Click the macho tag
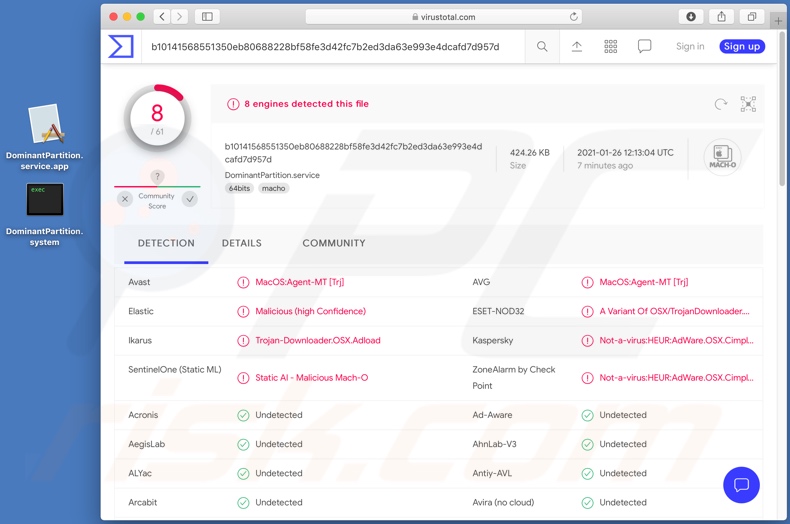The width and height of the screenshot is (790, 524). [274, 188]
